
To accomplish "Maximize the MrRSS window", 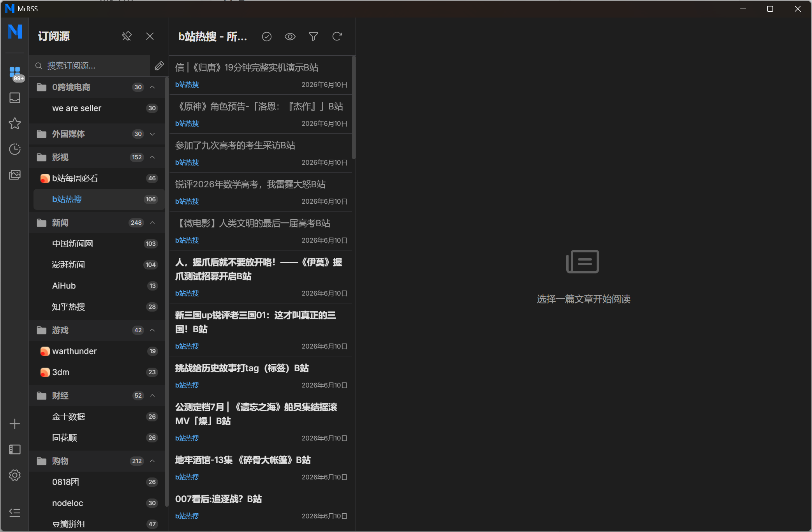I will [770, 9].
